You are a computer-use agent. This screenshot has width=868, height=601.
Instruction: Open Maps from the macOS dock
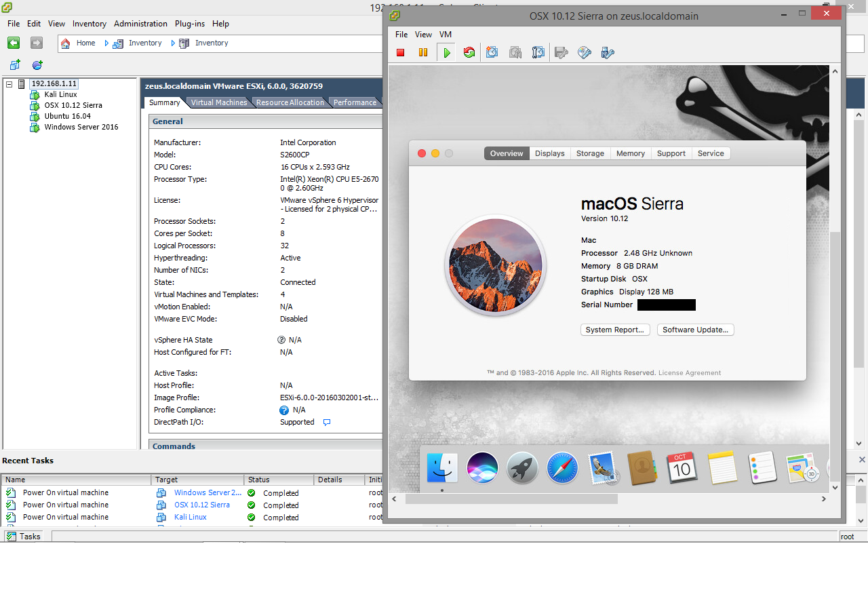click(802, 468)
